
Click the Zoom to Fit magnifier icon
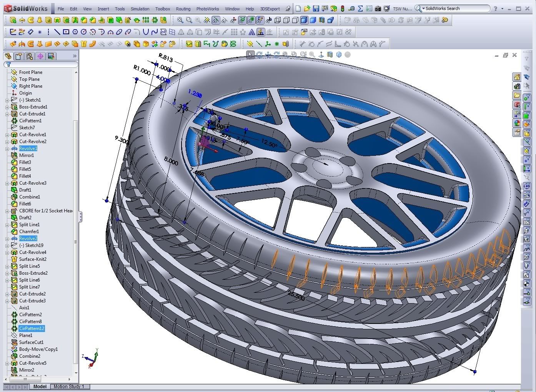180,20
